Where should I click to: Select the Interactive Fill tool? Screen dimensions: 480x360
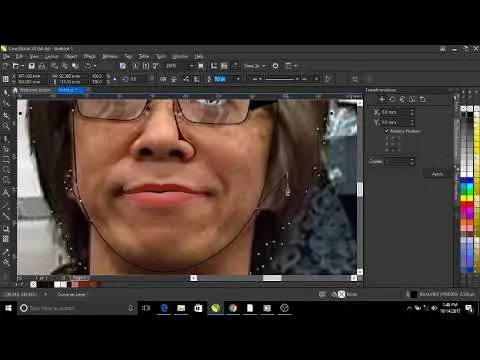(x=6, y=262)
